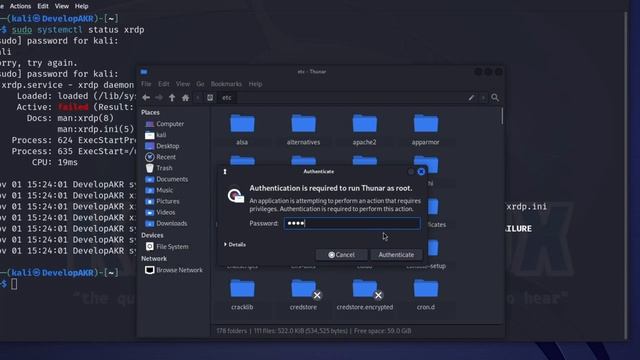Open the Thunar Bookmarks menu
The width and height of the screenshot is (640, 360).
(226, 84)
